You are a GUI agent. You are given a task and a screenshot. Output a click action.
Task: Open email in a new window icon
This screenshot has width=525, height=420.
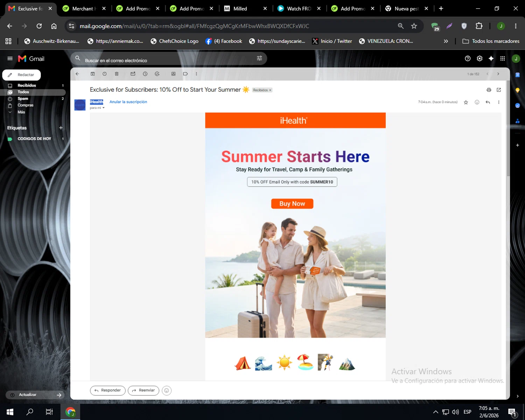click(499, 90)
